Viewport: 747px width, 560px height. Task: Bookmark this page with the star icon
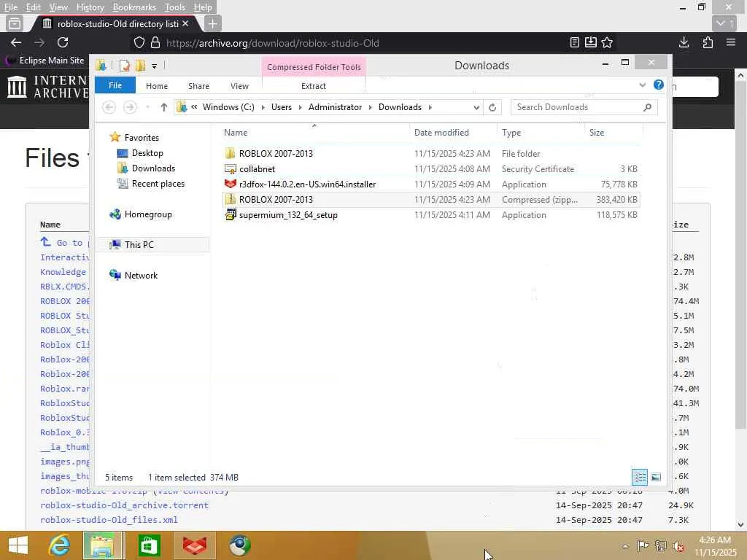[x=607, y=43]
